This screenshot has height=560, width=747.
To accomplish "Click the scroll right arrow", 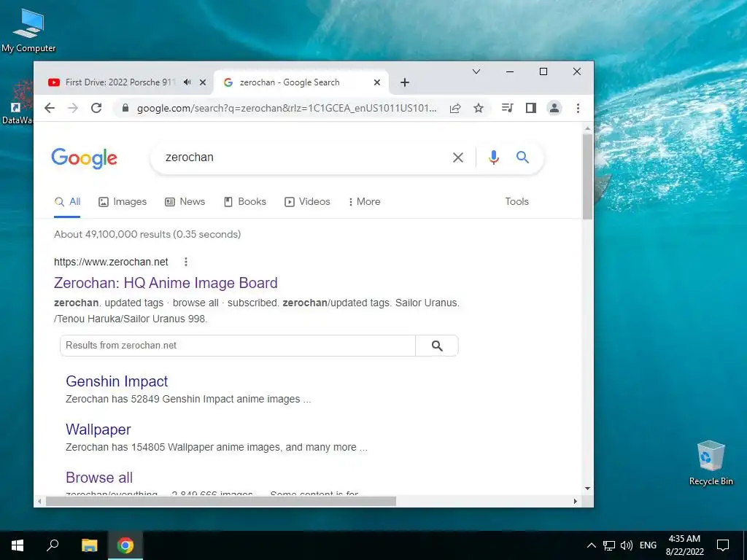I will click(575, 502).
